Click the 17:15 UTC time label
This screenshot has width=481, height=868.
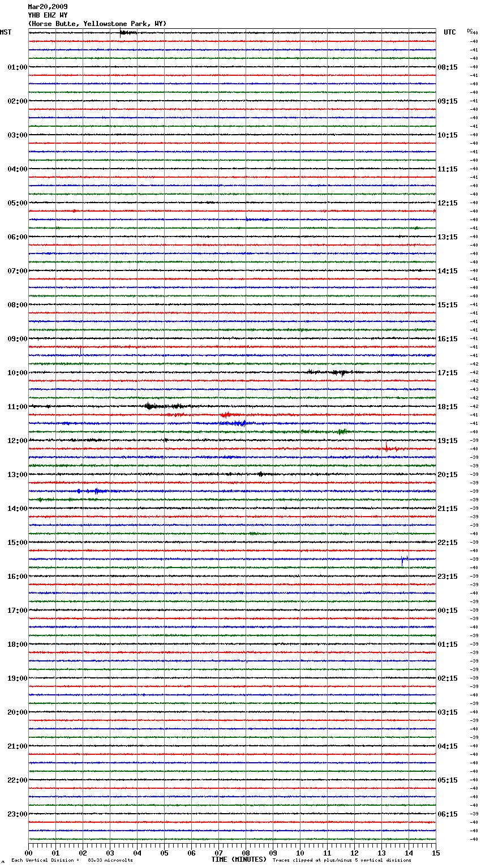pyautogui.click(x=448, y=373)
